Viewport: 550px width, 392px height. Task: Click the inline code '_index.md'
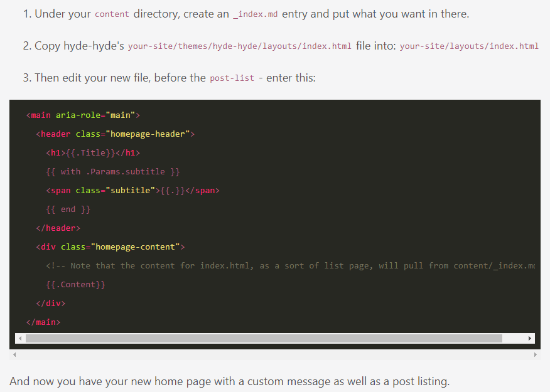(256, 14)
